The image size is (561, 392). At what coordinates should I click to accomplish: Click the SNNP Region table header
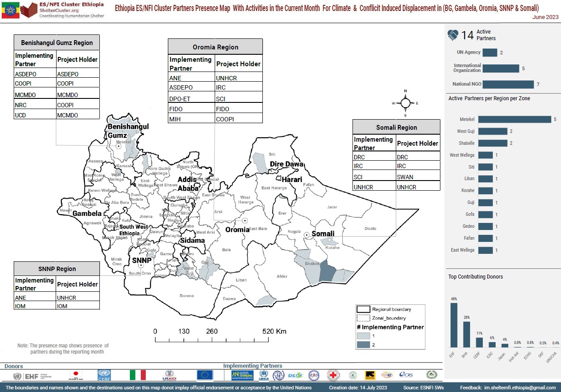click(57, 268)
